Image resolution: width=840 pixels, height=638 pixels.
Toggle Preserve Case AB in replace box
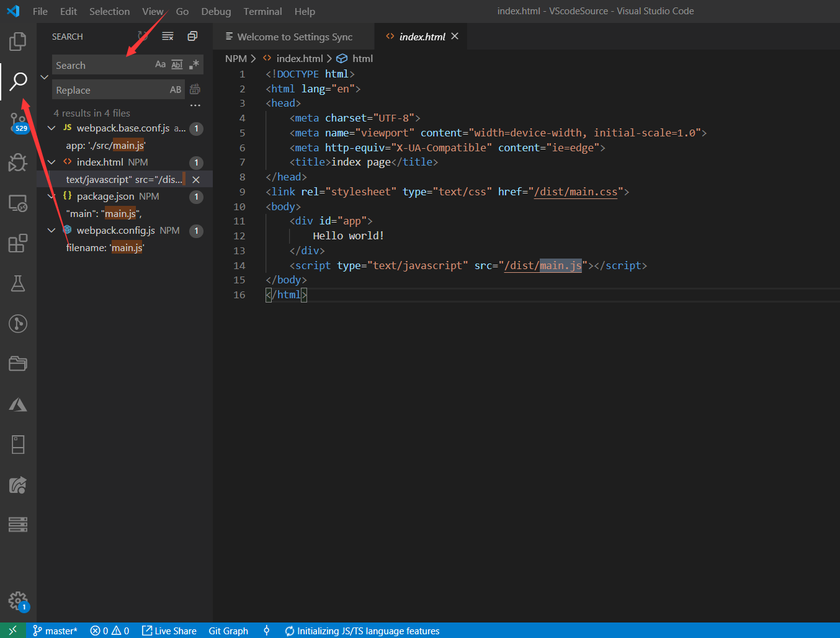[x=176, y=89]
